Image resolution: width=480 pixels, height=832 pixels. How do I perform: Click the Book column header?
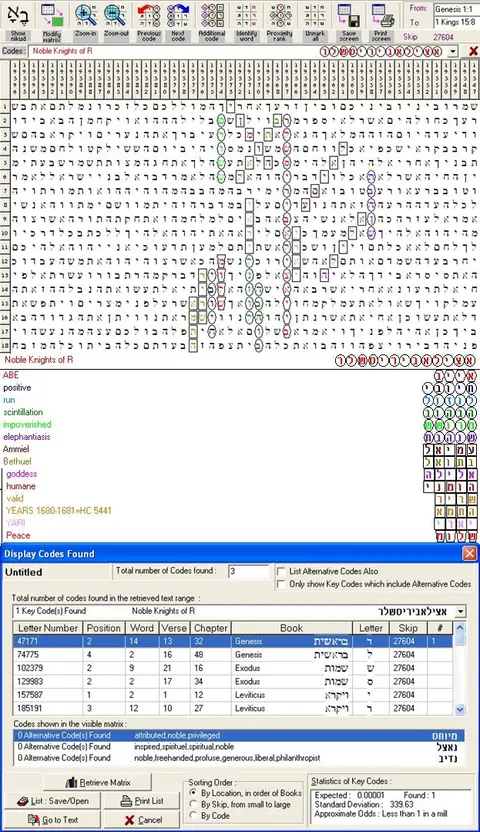pyautogui.click(x=292, y=628)
